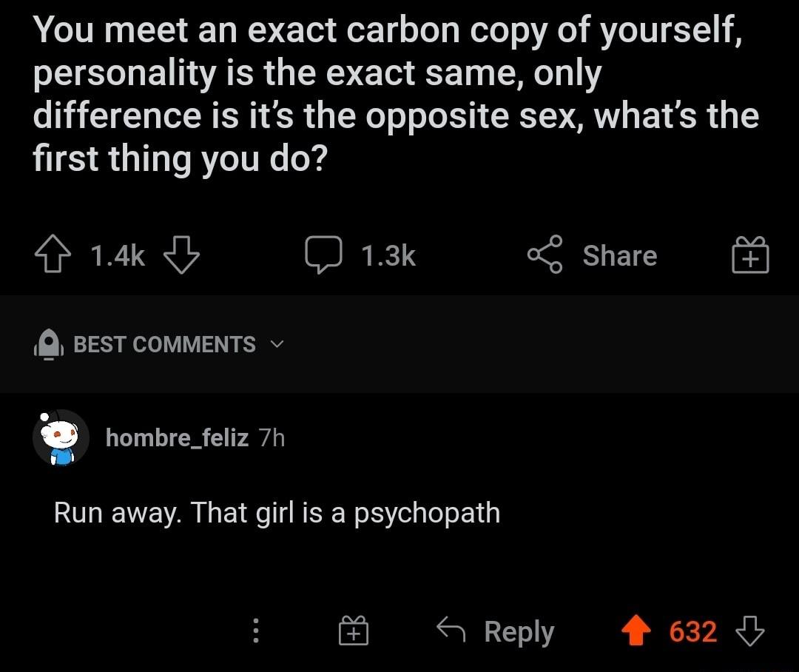Click the rocket sort icon
This screenshot has height=672, width=799.
pyautogui.click(x=48, y=345)
